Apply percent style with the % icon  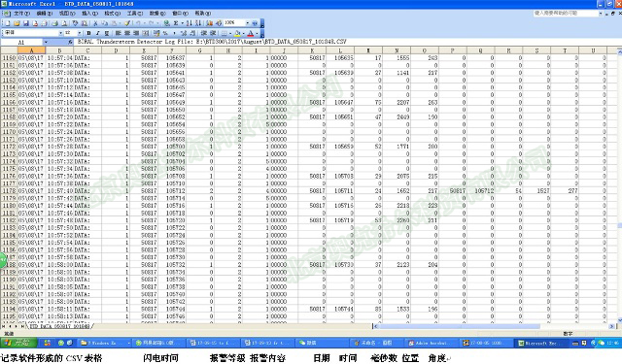(165, 33)
